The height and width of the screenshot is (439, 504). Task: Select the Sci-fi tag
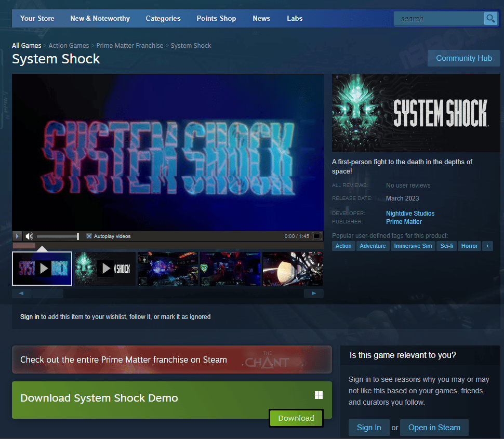(x=446, y=246)
